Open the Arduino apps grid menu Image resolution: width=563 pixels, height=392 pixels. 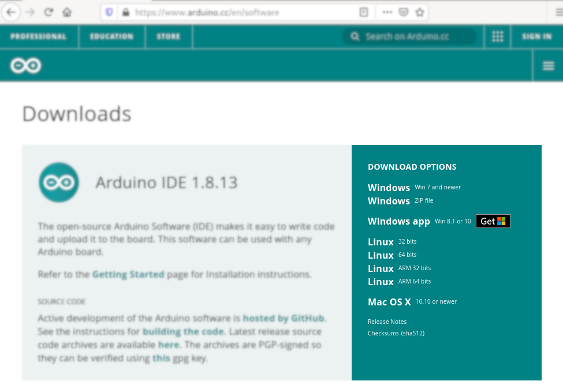pos(497,36)
